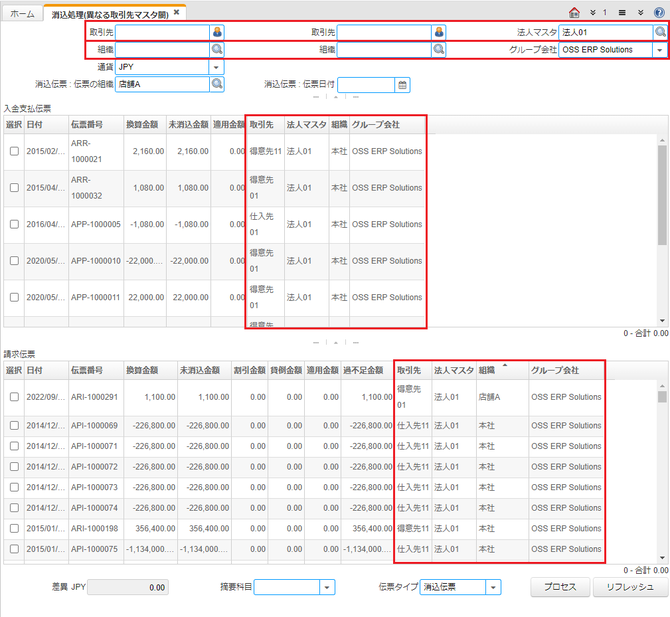Open search lookup for second 組織 field
The image size is (670, 617).
439,50
